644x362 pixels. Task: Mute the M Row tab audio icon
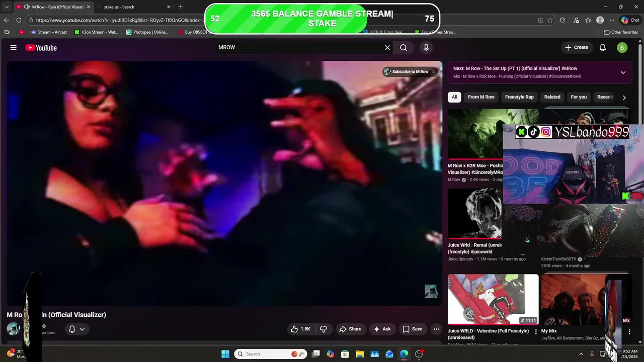(x=27, y=7)
